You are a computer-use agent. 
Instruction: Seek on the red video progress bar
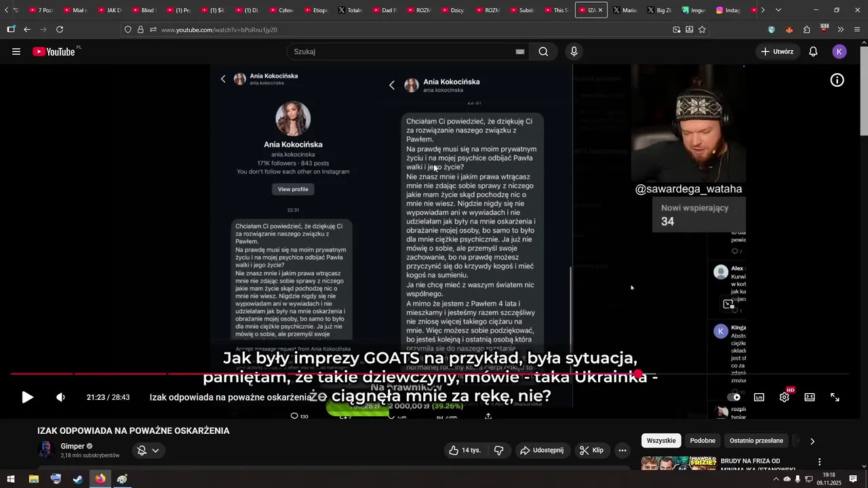[429, 374]
